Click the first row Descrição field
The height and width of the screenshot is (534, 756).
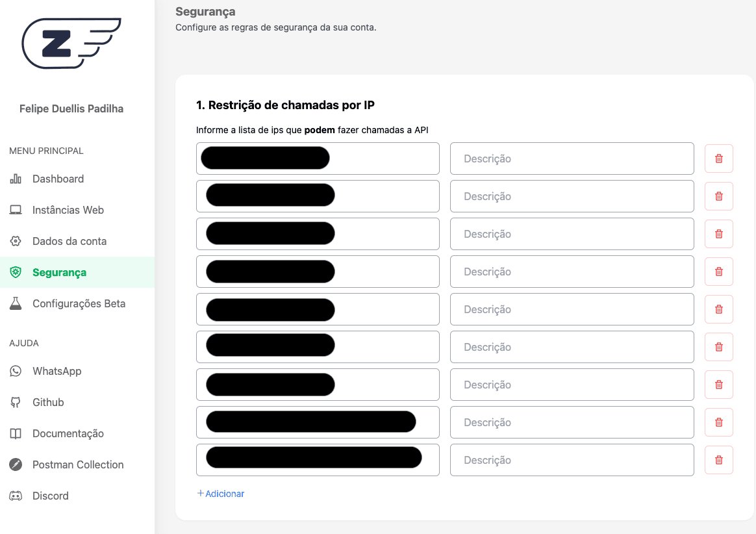click(572, 159)
